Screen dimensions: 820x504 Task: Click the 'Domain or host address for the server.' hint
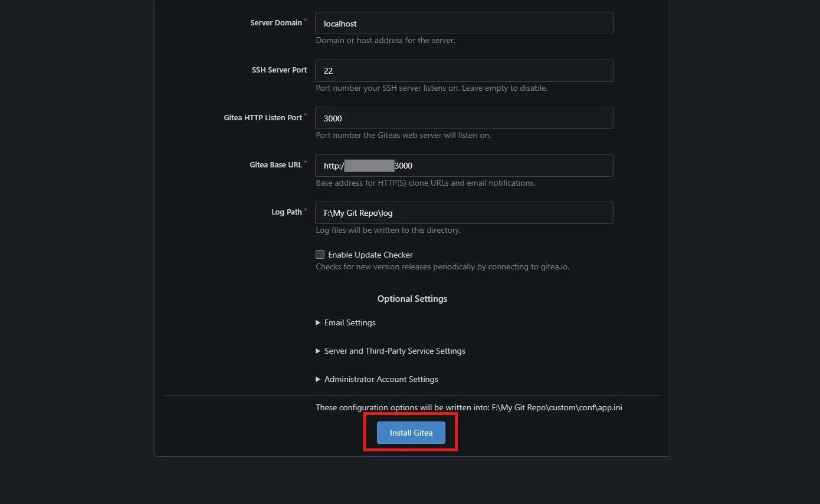coord(385,41)
